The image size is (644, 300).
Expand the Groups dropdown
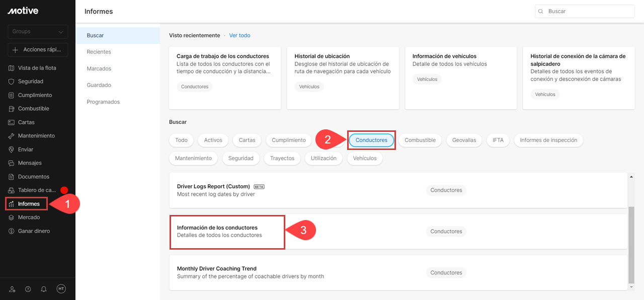[x=38, y=32]
